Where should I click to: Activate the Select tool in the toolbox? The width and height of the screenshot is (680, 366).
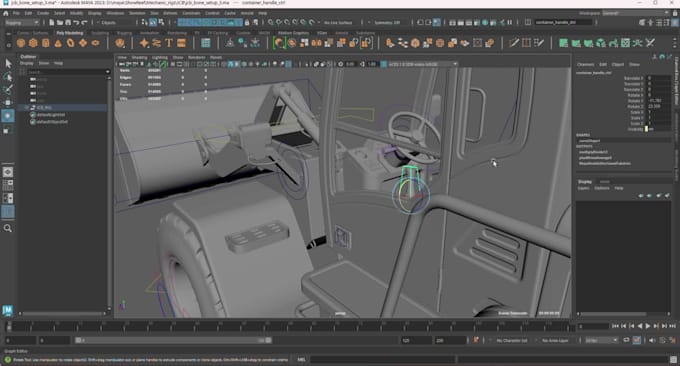pyautogui.click(x=8, y=64)
